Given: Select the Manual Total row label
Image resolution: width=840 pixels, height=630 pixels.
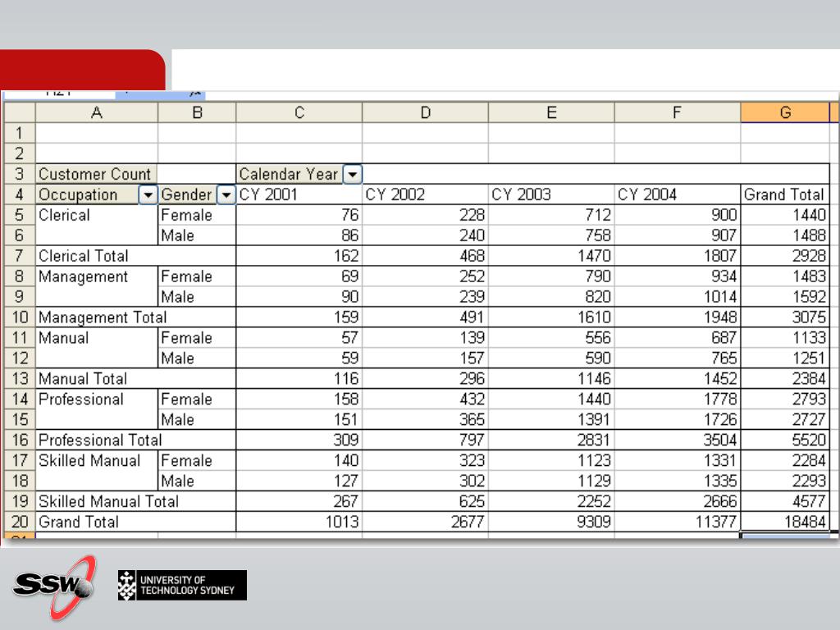Looking at the screenshot, I should [x=135, y=379].
